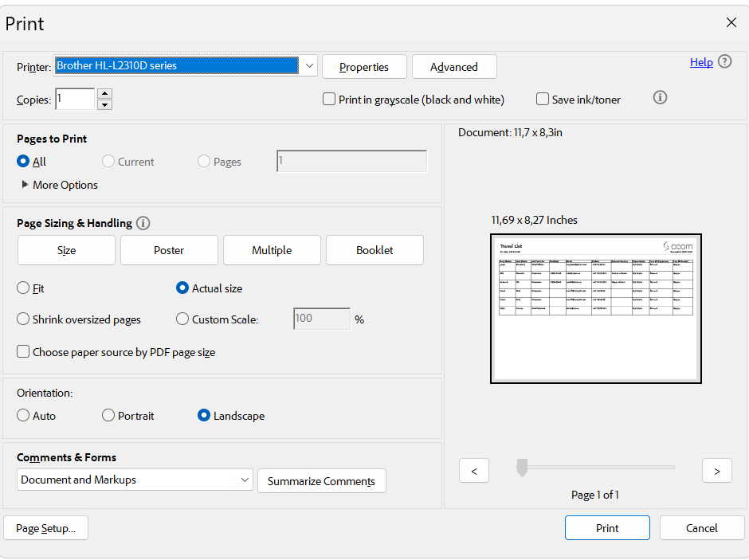Click the Print button
The height and width of the screenshot is (560, 749).
pyautogui.click(x=607, y=528)
